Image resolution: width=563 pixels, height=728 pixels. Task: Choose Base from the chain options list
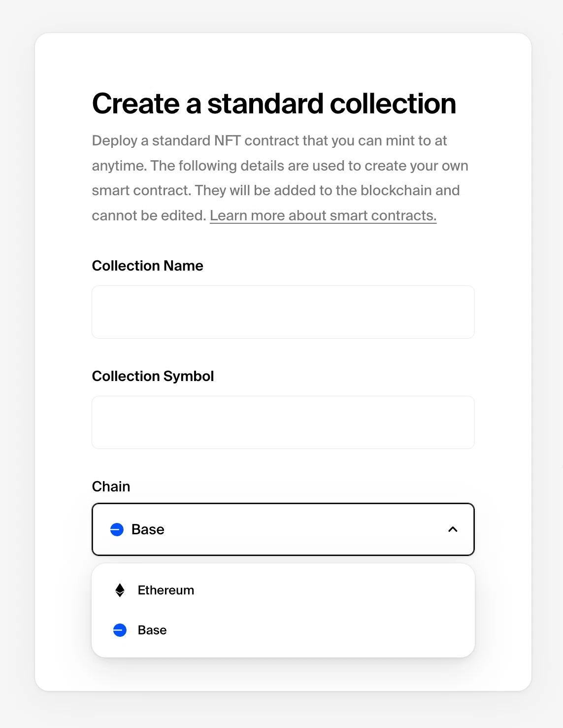click(x=283, y=630)
